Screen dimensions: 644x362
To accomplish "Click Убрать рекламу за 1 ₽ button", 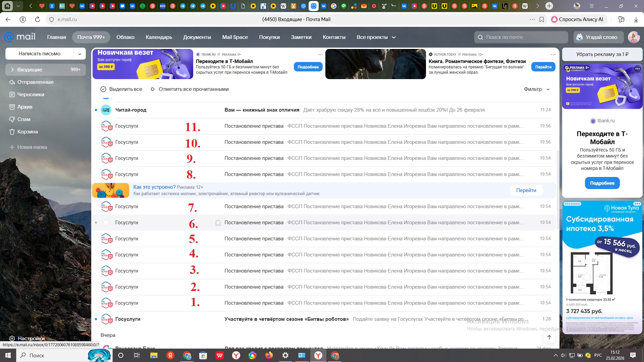I will point(602,54).
